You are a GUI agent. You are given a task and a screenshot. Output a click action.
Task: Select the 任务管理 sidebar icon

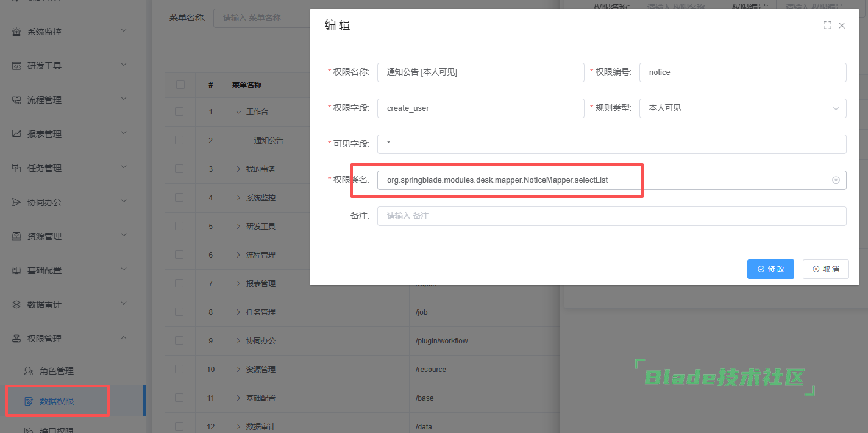16,167
